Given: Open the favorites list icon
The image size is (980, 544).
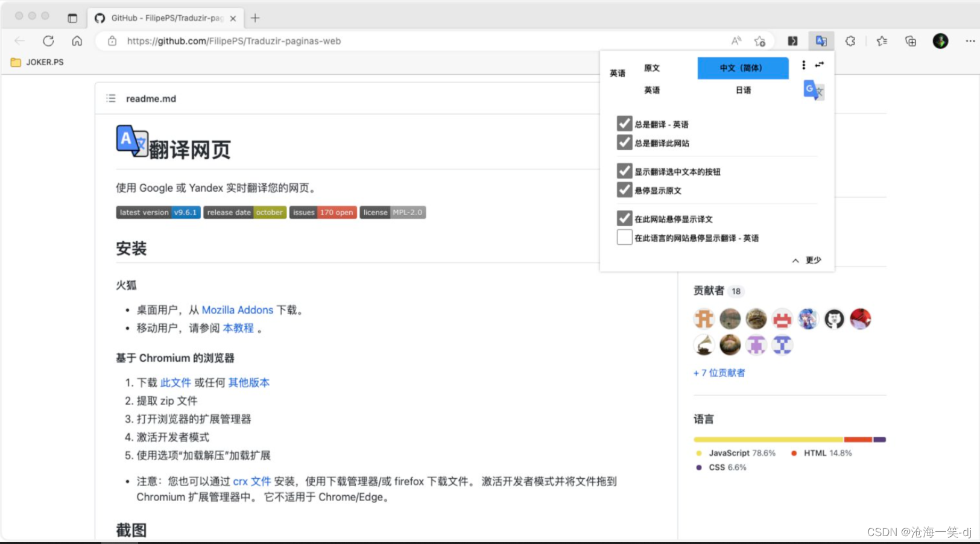Looking at the screenshot, I should point(882,41).
